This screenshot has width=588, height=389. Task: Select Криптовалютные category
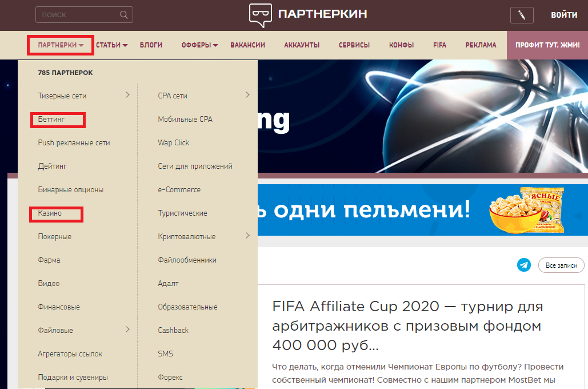point(187,237)
